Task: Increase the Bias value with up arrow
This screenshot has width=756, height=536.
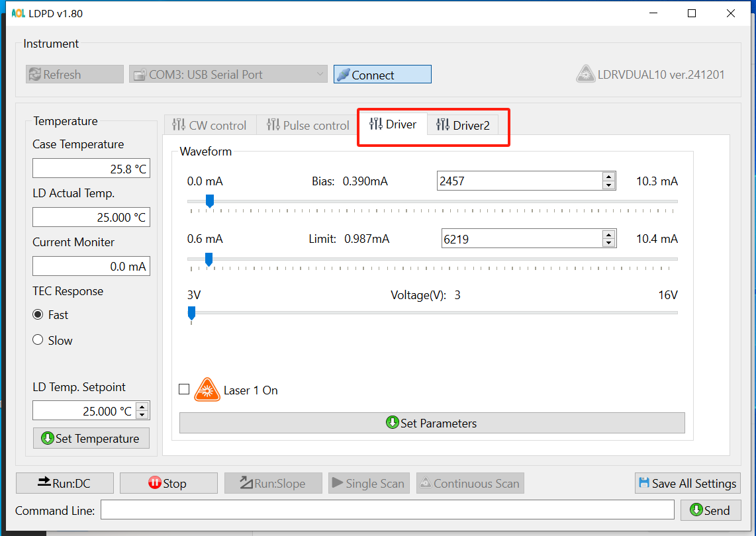Action: click(608, 177)
